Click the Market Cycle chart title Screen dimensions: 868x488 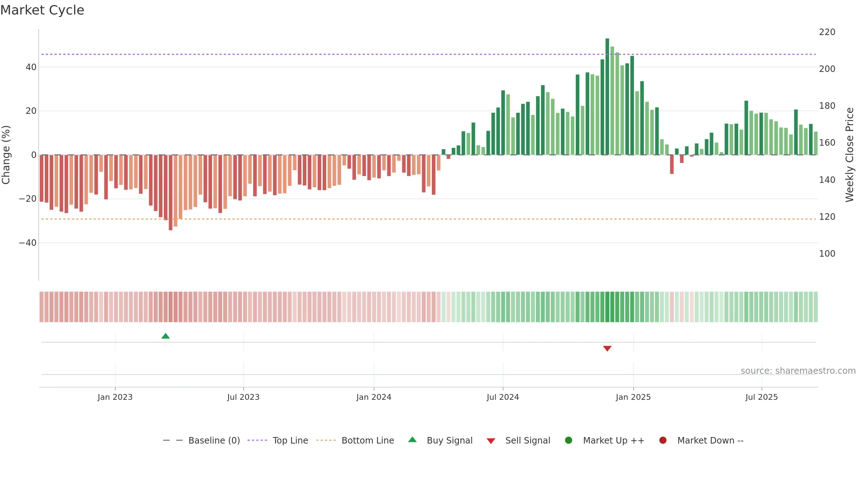[42, 10]
